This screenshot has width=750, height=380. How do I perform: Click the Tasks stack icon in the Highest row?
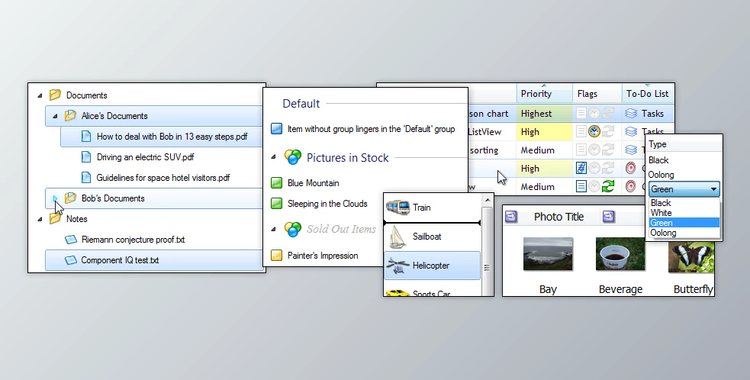click(x=631, y=113)
